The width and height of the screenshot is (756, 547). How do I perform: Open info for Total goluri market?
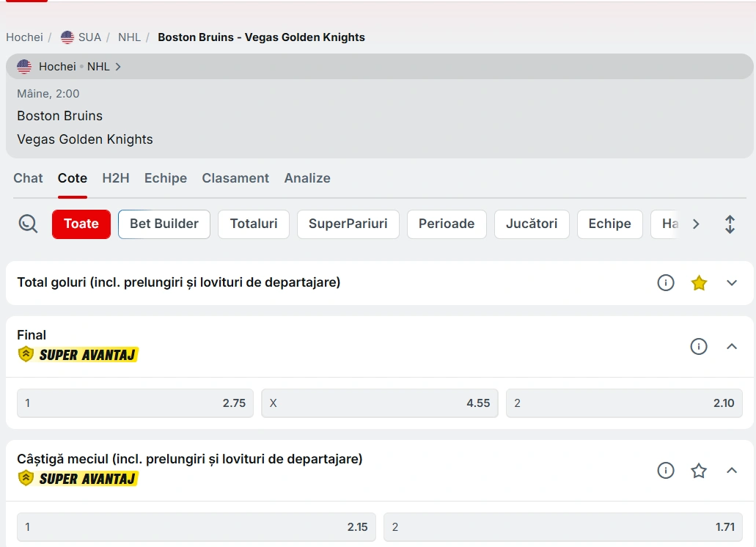coord(665,283)
